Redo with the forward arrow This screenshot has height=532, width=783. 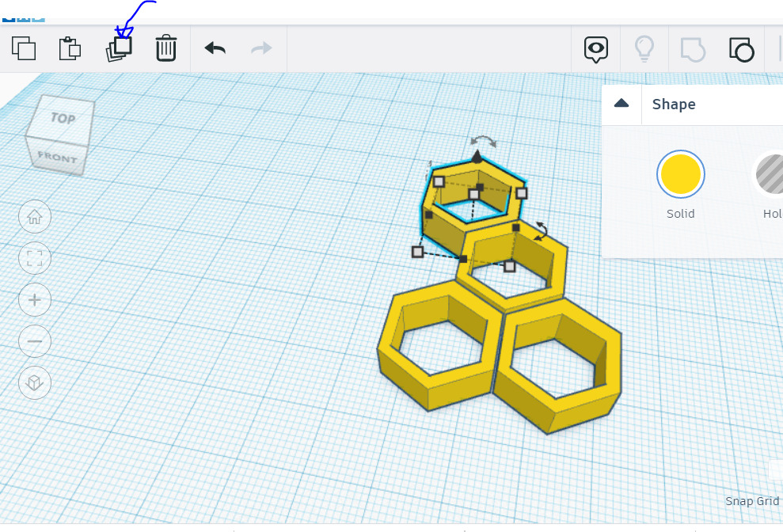(261, 48)
